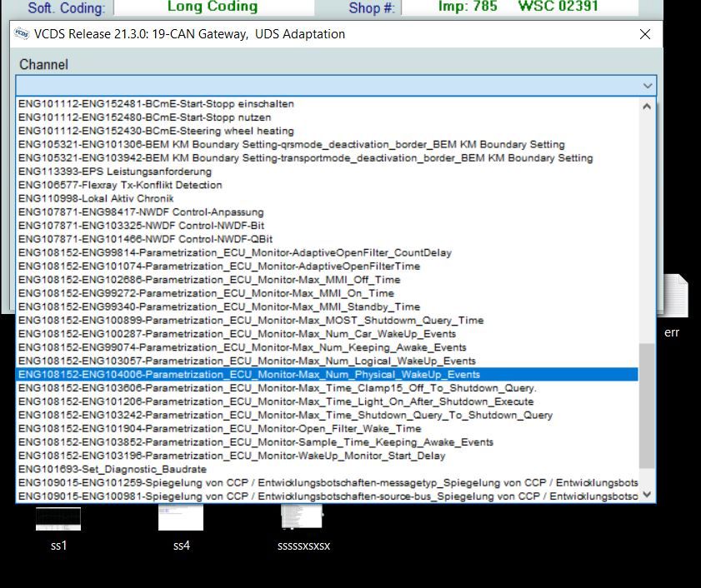Viewport: 701px width, 588px height.
Task: Select Lokal Aktiv Chronik channel
Action: 327,198
